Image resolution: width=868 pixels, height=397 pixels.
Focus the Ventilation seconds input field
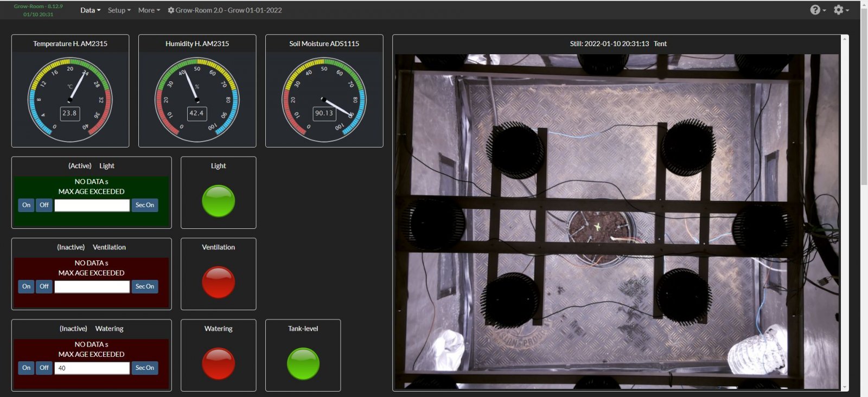(x=92, y=286)
